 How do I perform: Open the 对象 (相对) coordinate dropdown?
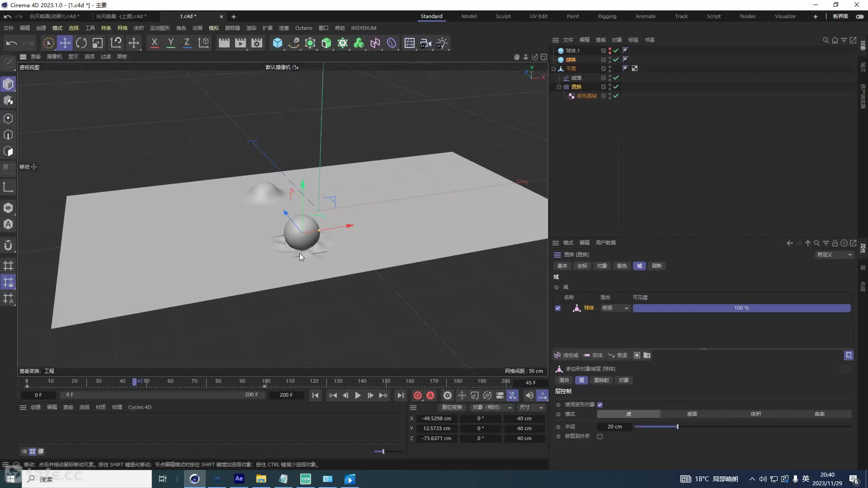pos(492,408)
